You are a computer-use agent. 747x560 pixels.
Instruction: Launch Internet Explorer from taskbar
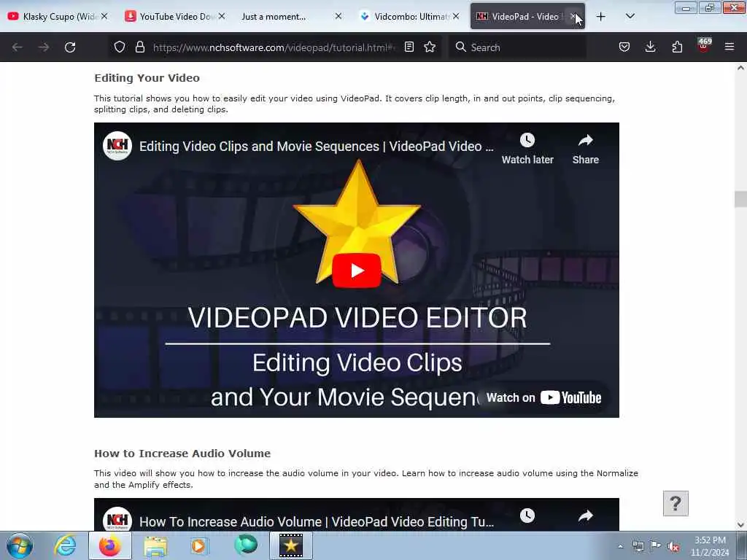click(x=65, y=545)
